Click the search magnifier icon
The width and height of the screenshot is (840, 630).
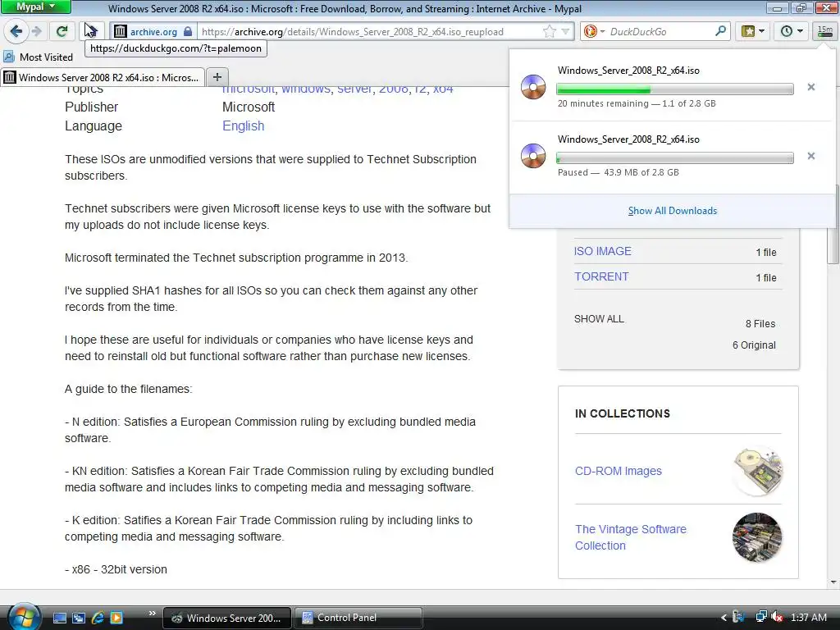tap(721, 31)
